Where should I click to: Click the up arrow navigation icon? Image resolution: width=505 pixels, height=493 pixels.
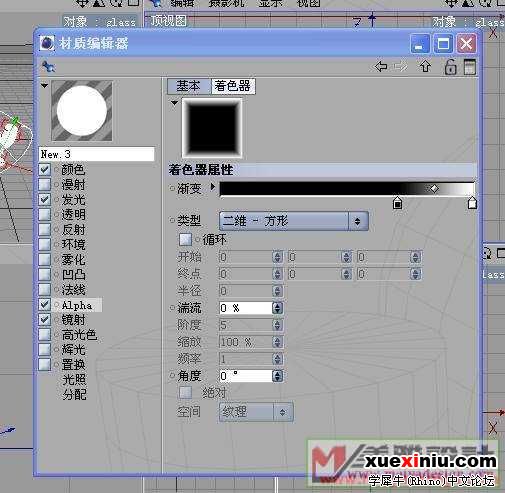(x=425, y=67)
